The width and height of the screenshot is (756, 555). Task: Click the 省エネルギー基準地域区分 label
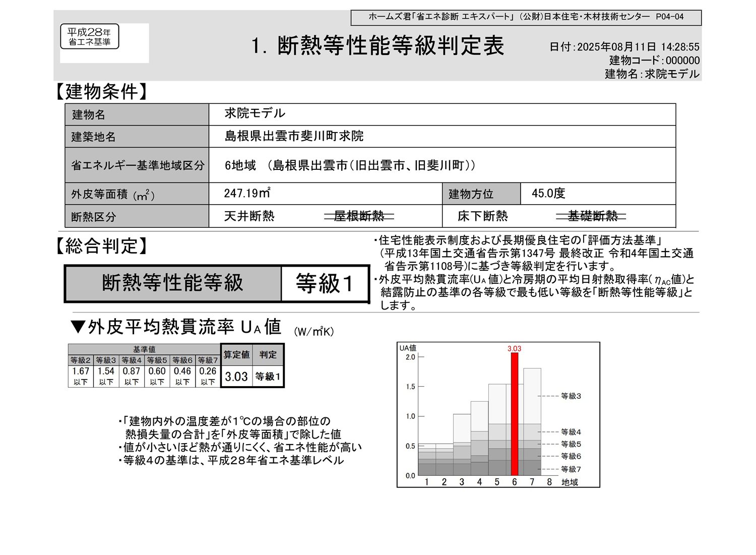137,165
